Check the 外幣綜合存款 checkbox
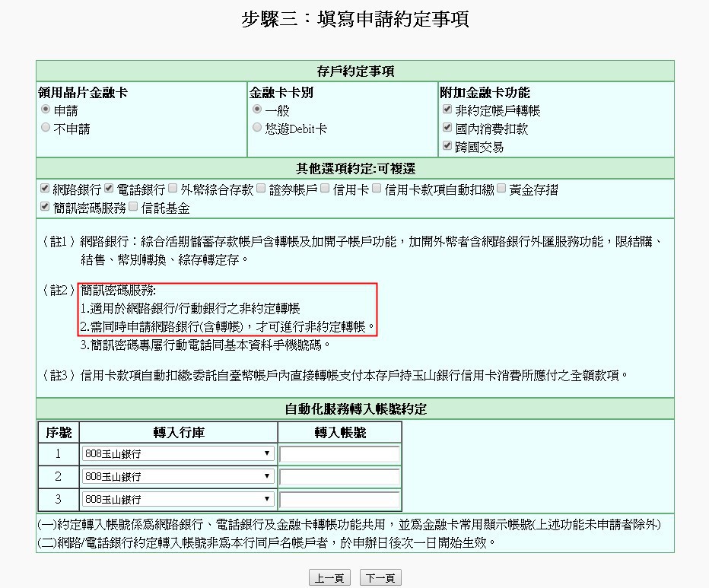The height and width of the screenshot is (588, 709). tap(173, 188)
